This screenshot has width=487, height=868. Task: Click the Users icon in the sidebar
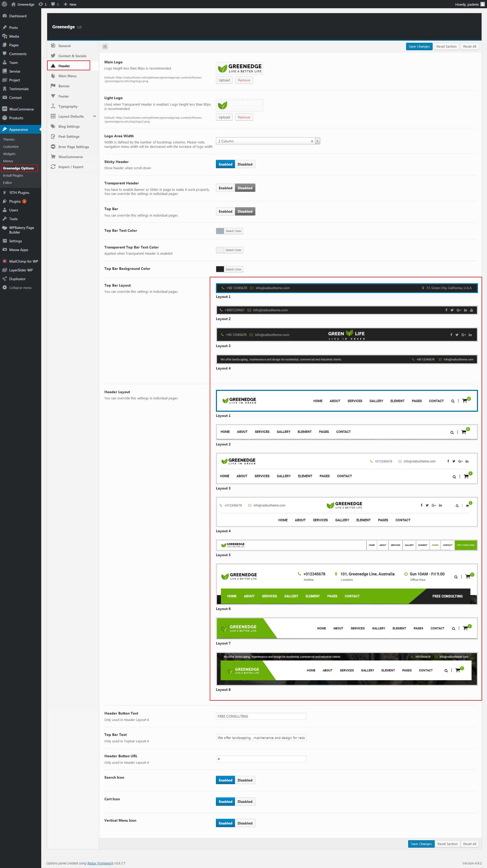(5, 210)
